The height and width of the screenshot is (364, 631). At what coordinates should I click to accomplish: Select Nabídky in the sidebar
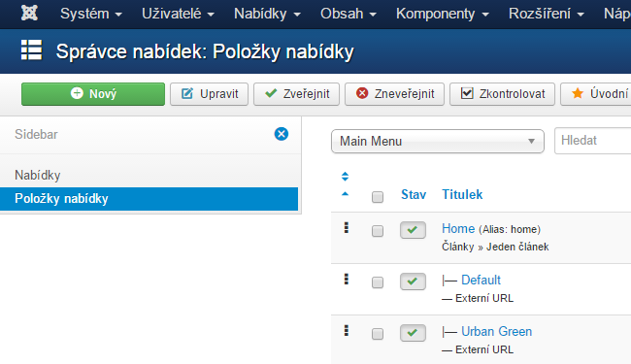[38, 175]
